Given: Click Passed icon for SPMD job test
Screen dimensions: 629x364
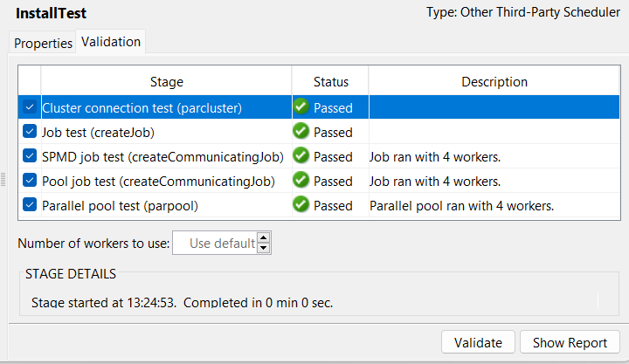Looking at the screenshot, I should click(x=301, y=156).
